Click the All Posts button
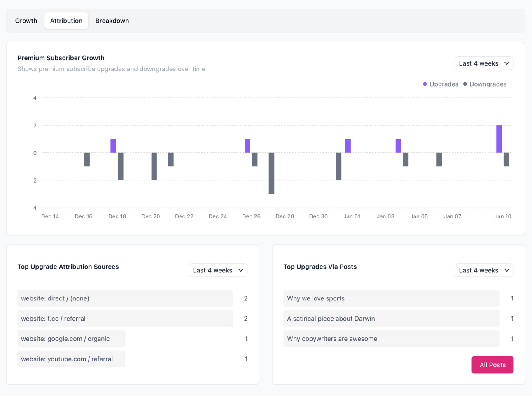This screenshot has height=396, width=532. [492, 365]
